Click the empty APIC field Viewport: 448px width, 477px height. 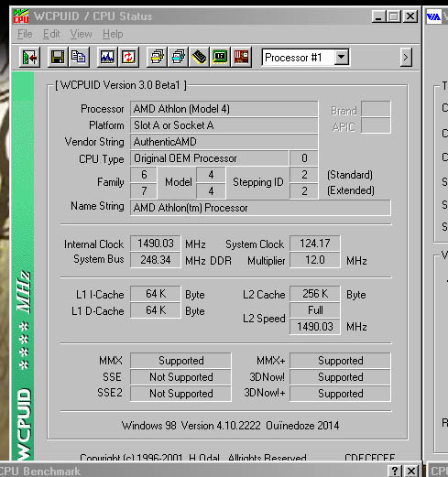(376, 125)
